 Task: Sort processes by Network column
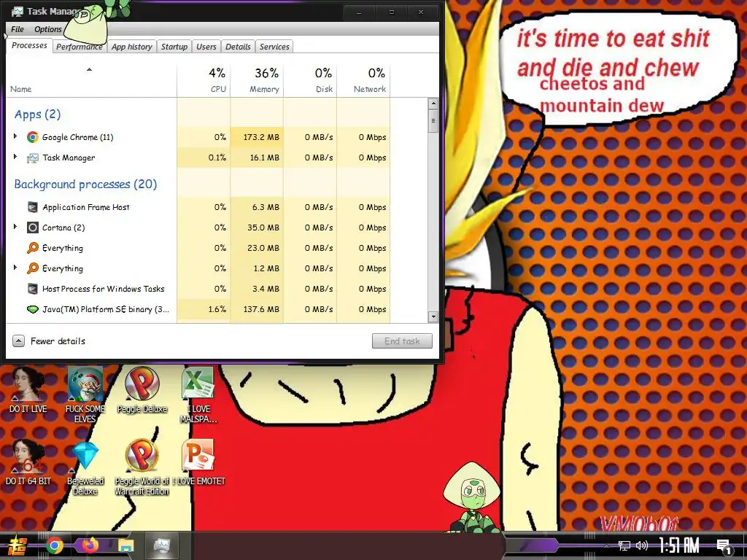click(363, 80)
